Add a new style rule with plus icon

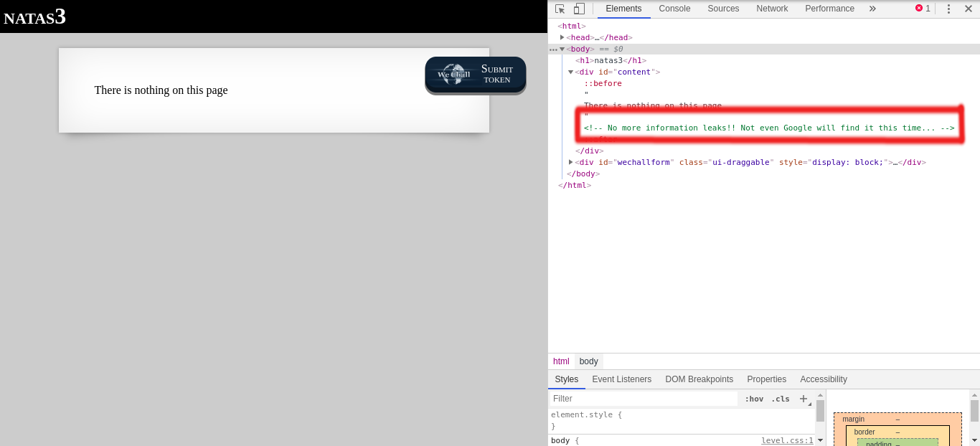804,399
